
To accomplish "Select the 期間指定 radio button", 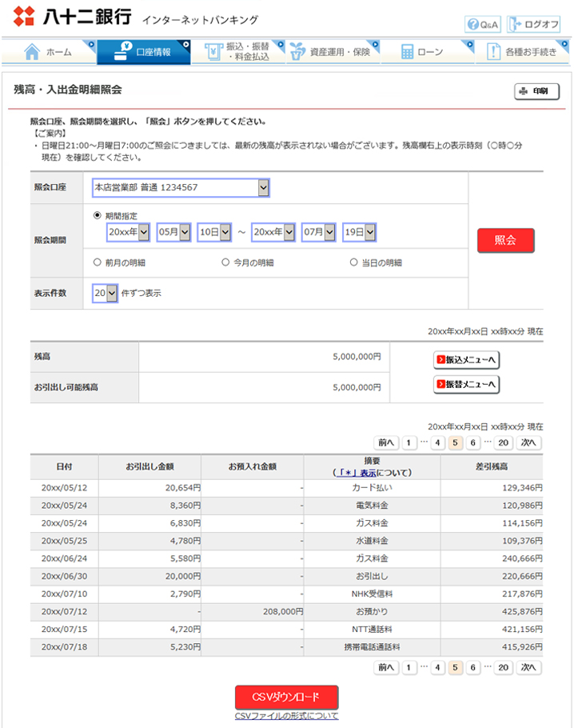I will tap(97, 215).
